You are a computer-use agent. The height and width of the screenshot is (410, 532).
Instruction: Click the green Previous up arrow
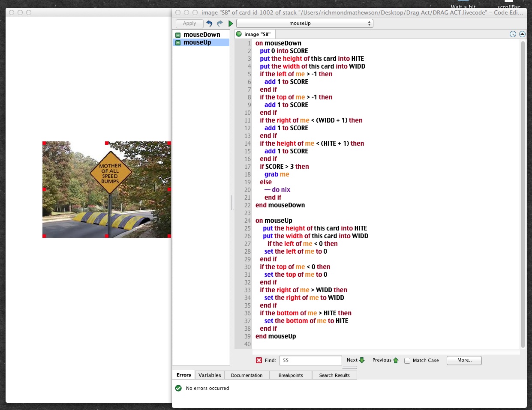click(396, 360)
